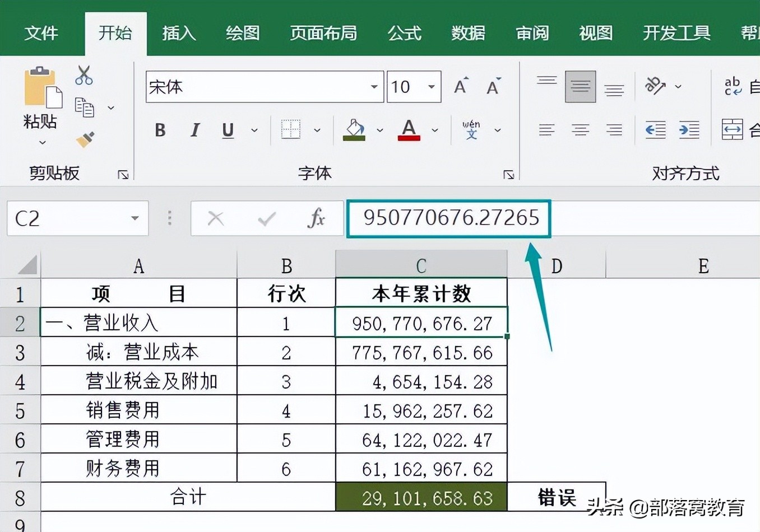The image size is (760, 532).
Task: Confirm formula entry with check mark
Action: (266, 218)
